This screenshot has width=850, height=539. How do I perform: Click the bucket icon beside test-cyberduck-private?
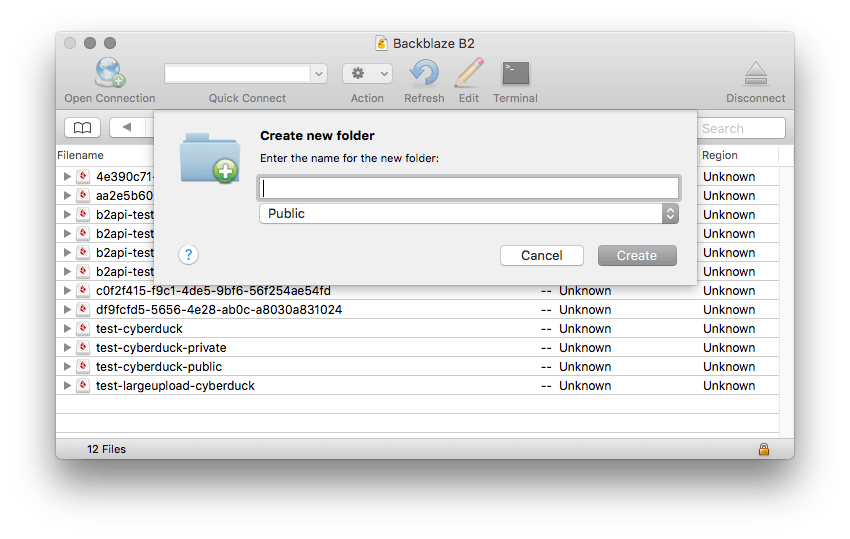tap(82, 347)
